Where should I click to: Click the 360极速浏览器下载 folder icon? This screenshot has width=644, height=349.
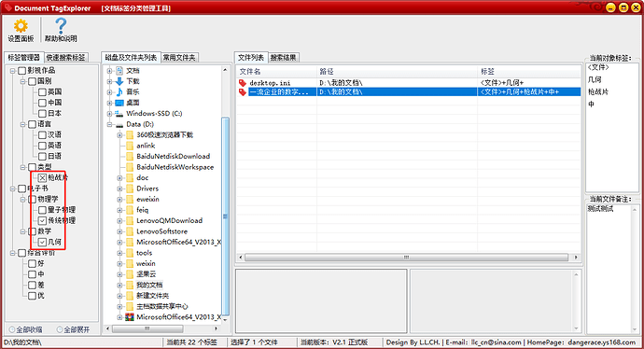130,135
